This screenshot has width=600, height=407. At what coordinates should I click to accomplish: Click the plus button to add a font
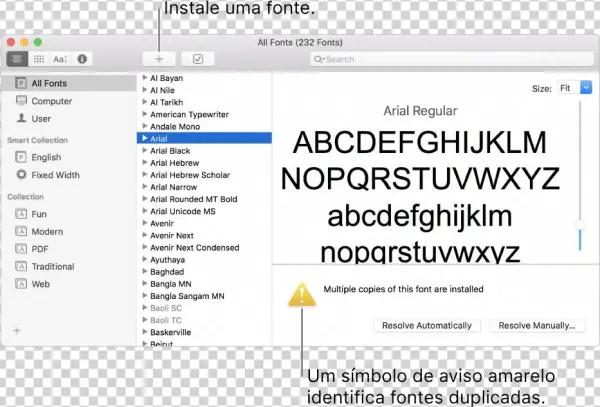tap(160, 59)
